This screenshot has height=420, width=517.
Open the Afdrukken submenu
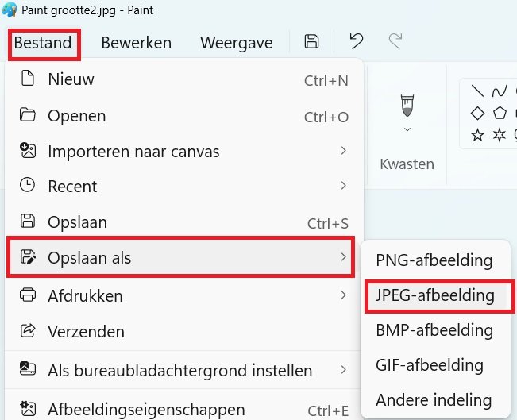343,295
